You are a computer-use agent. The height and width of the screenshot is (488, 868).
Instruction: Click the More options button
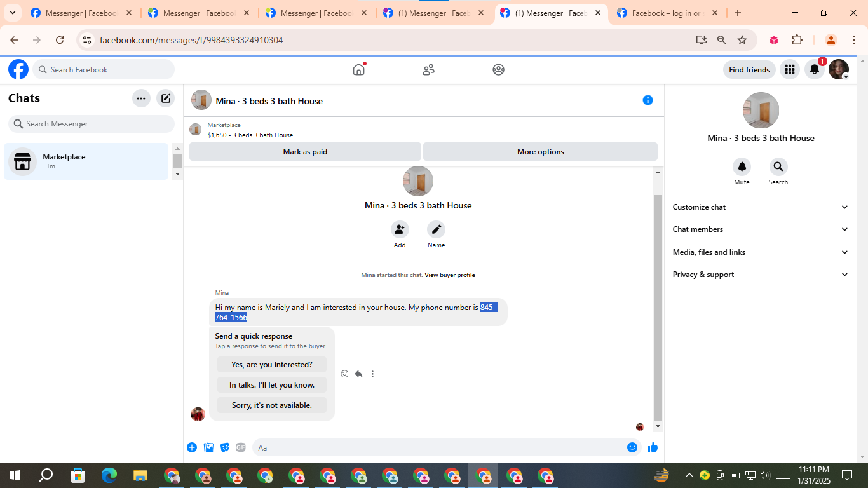pos(540,152)
